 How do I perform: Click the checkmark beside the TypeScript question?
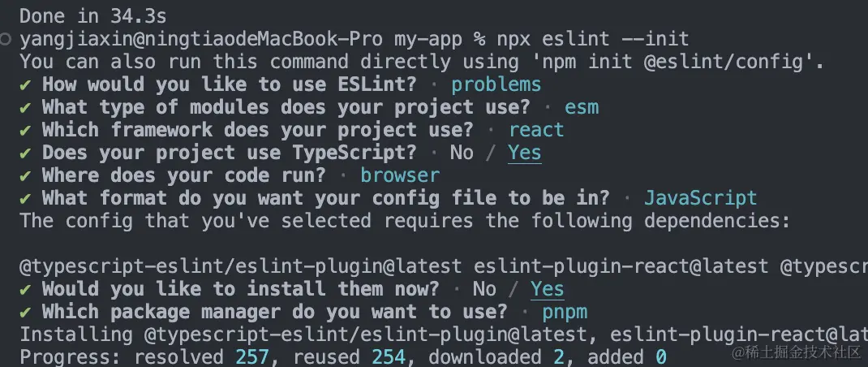coord(25,153)
